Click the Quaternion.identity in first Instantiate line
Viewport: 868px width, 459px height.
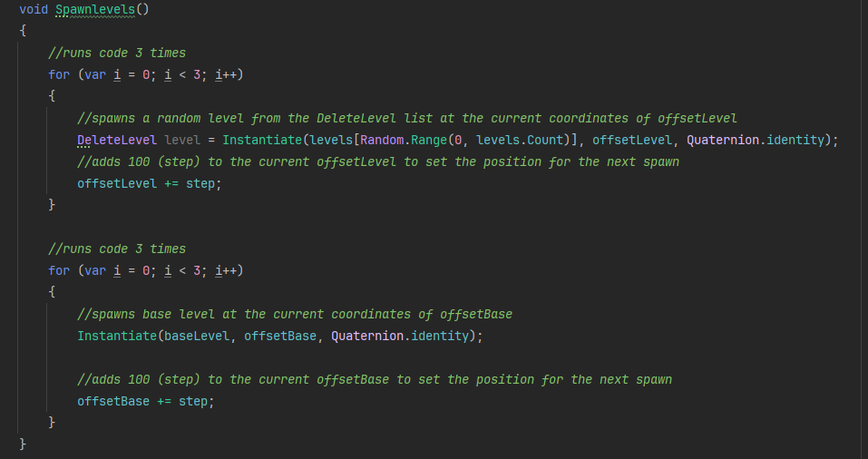[756, 140]
